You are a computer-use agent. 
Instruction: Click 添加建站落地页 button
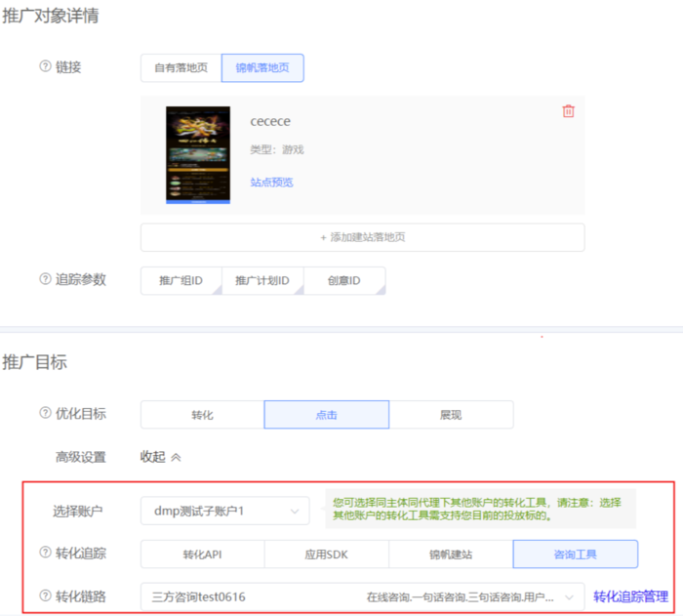[362, 237]
